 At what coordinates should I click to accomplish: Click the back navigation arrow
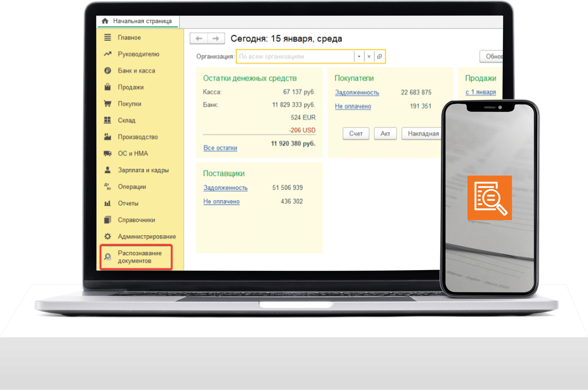tap(199, 39)
